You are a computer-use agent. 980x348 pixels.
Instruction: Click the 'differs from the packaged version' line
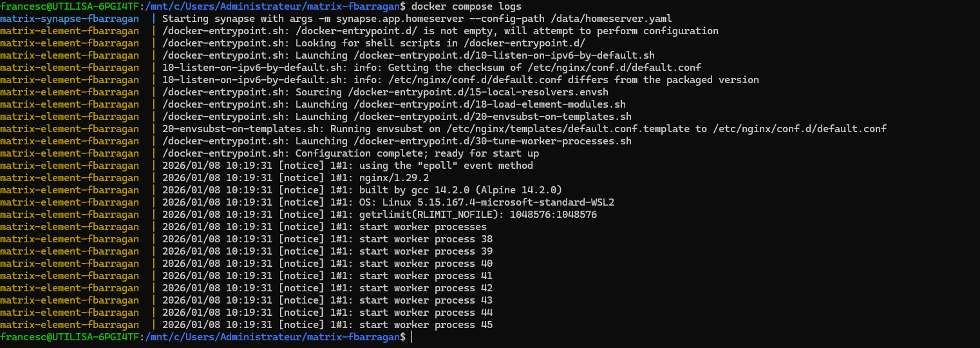coord(460,80)
